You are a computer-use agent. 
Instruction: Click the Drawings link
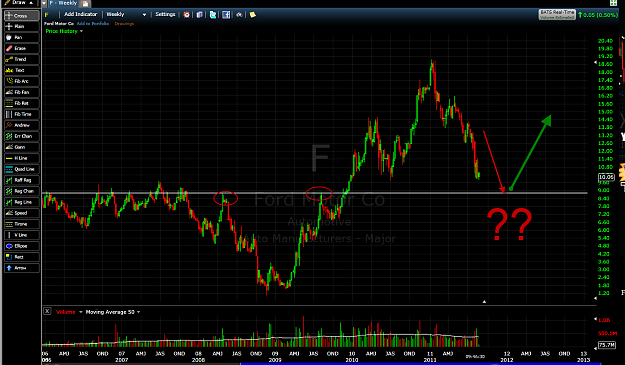tap(124, 24)
